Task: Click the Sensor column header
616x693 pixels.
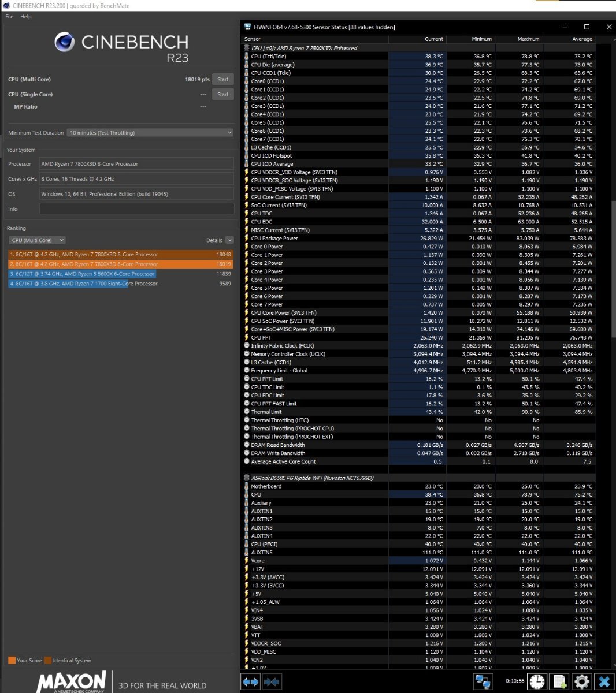Action: [315, 39]
